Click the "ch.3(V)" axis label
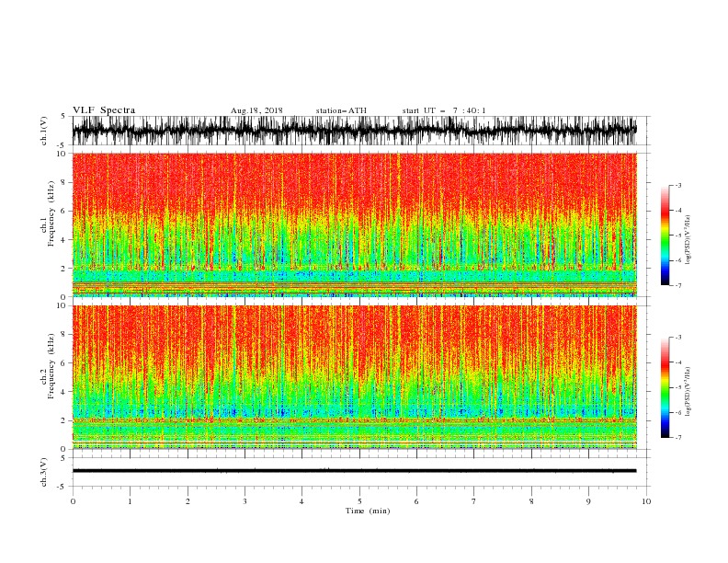 click(x=44, y=472)
